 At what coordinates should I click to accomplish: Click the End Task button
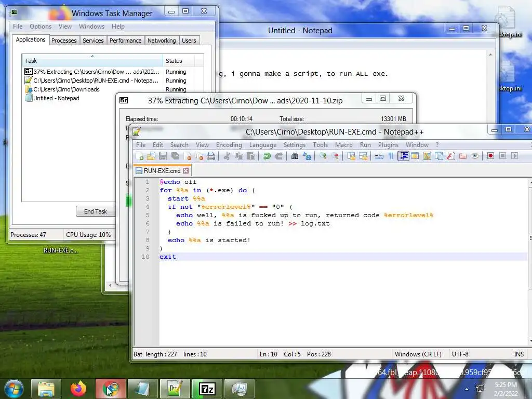(96, 211)
